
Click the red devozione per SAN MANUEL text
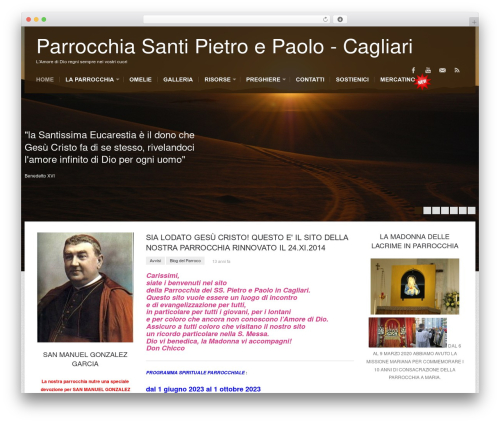click(x=85, y=389)
